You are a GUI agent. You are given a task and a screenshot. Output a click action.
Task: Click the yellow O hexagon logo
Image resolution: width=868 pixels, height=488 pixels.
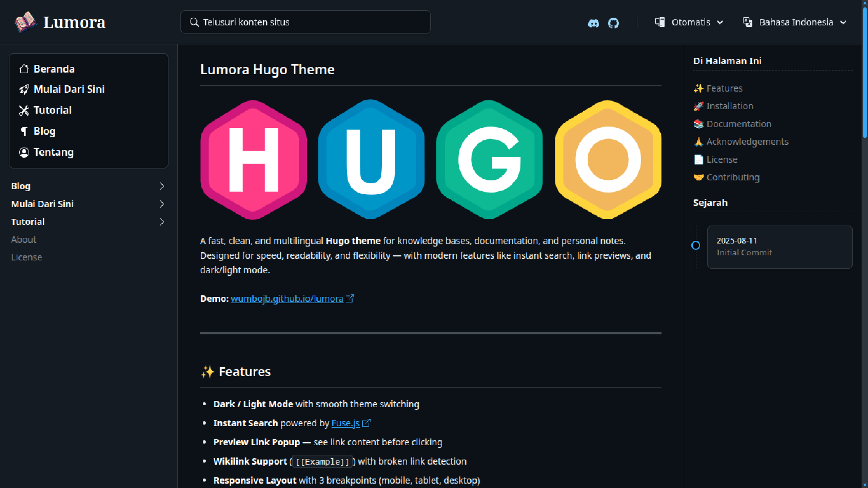pos(608,159)
